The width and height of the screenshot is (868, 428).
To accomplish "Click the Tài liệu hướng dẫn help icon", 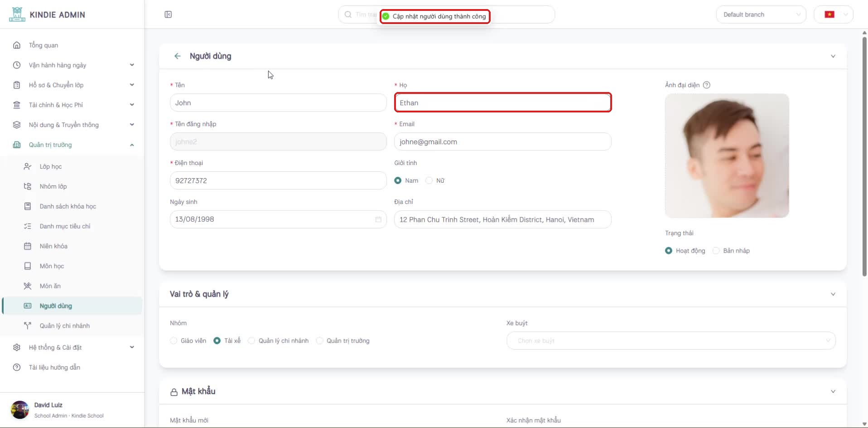I will 17,367.
